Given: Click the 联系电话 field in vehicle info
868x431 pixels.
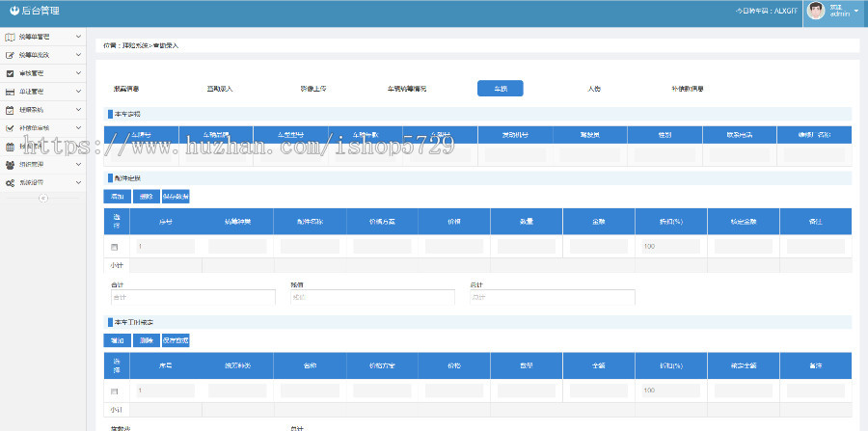Looking at the screenshot, I should 740,155.
